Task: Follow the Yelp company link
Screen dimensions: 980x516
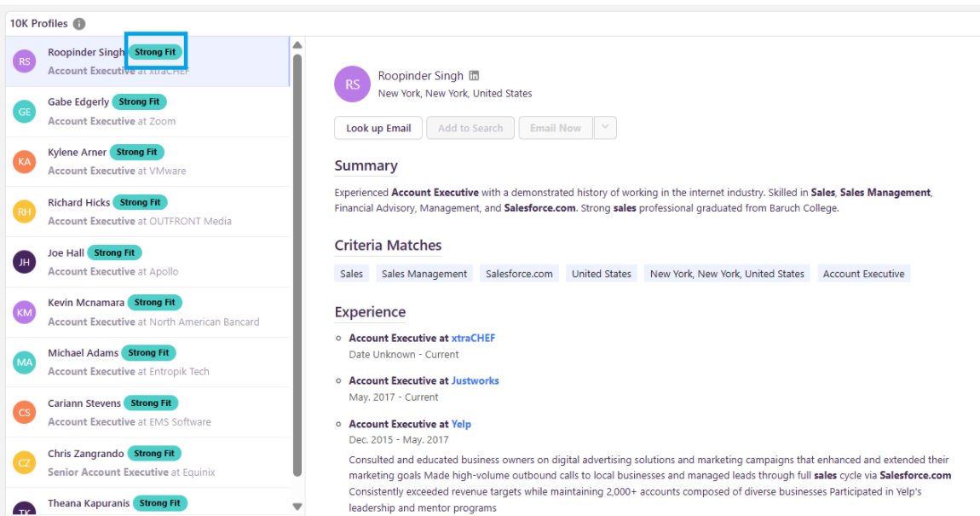Action: tap(461, 424)
